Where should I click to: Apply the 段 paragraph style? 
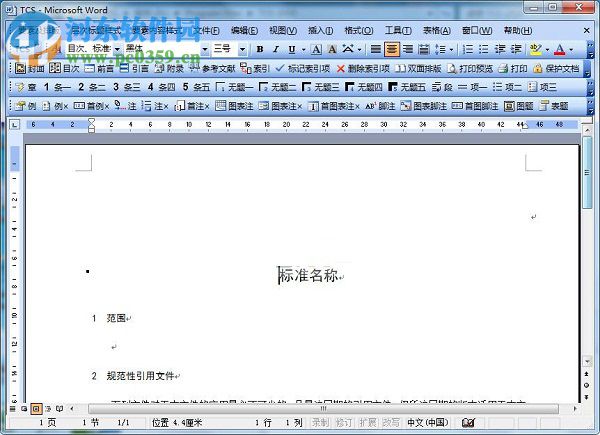click(442, 87)
